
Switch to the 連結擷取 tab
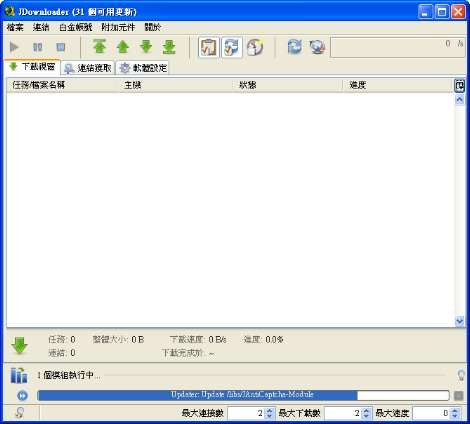point(88,68)
